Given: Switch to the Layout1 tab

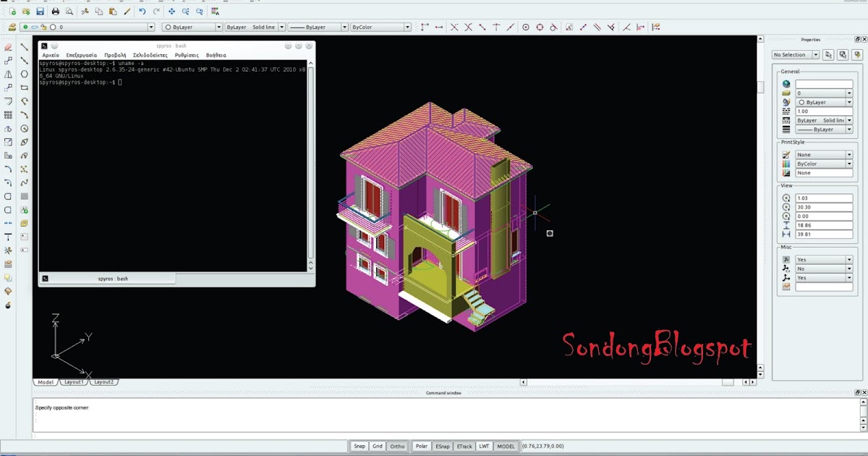Looking at the screenshot, I should pos(73,381).
